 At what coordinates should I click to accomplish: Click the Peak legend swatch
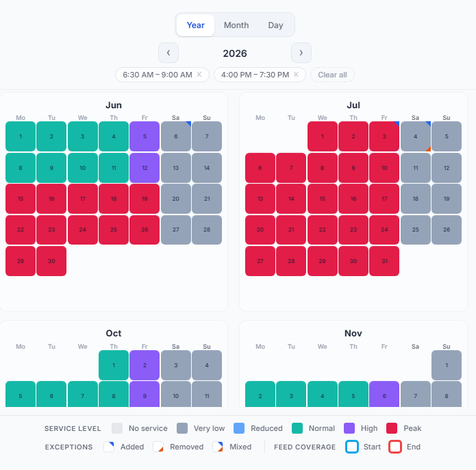pos(392,428)
